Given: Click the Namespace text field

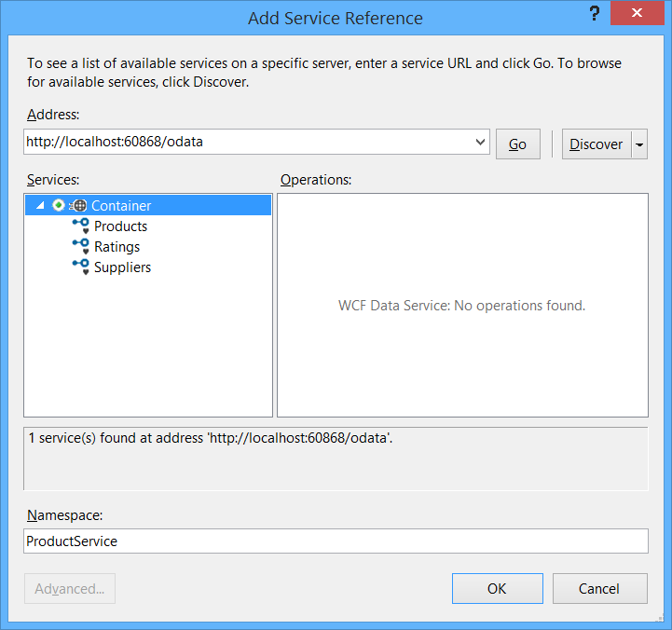Looking at the screenshot, I should (336, 541).
